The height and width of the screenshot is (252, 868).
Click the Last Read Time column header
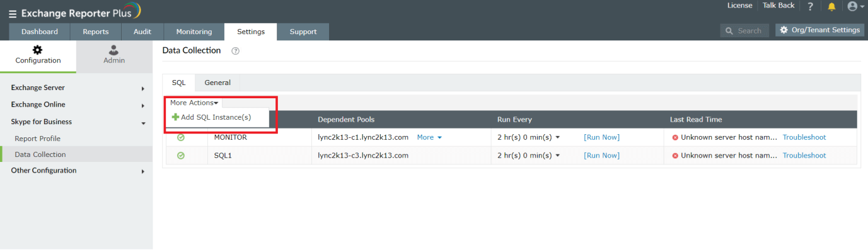tap(696, 120)
